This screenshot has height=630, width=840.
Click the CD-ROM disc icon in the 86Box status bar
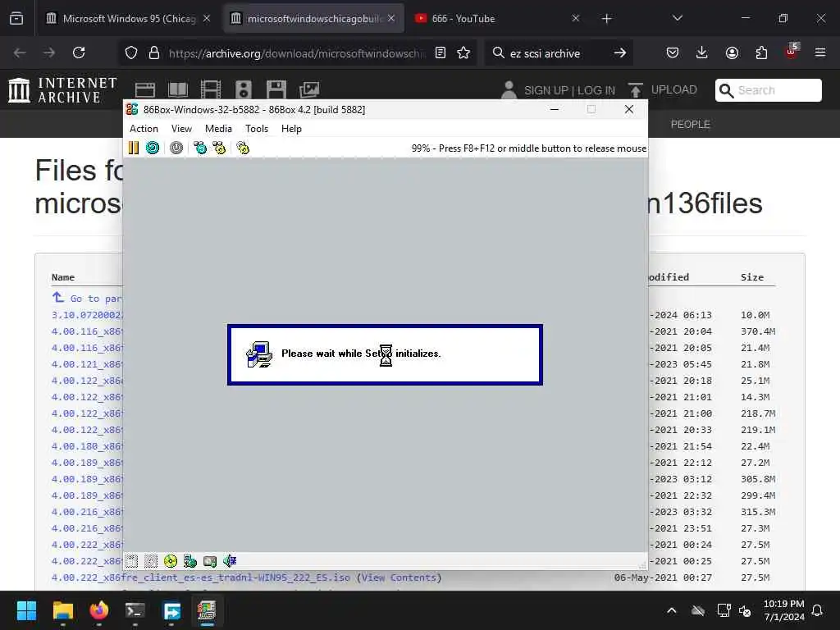pos(171,561)
